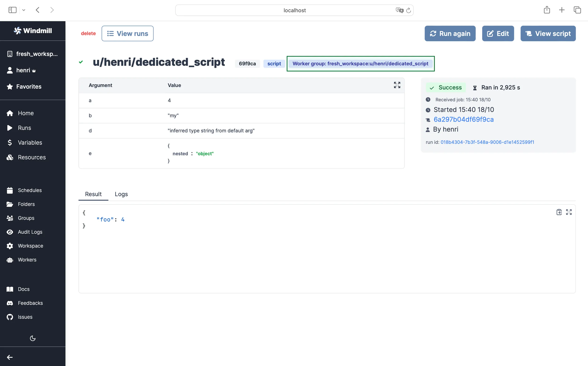
Task: Toggle dark mode moon icon
Action: [33, 338]
